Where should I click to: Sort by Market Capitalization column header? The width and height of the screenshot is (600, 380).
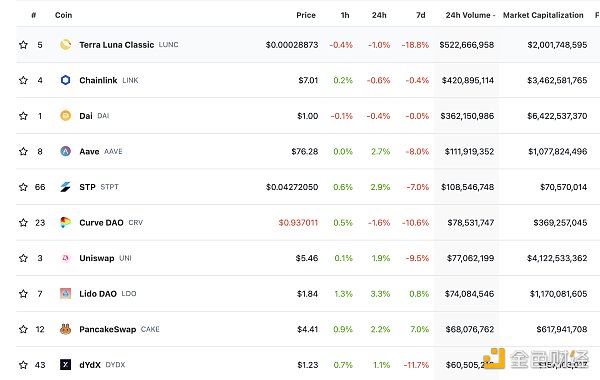543,15
